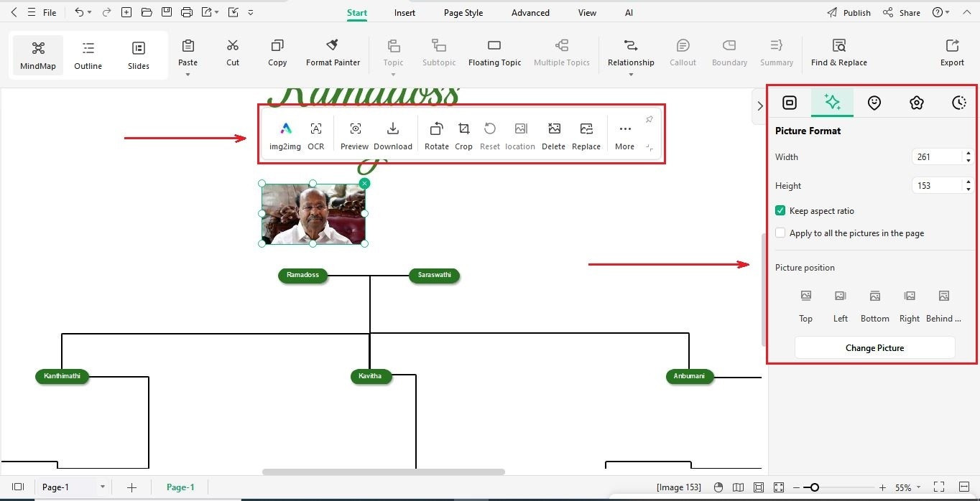Open the View tab
This screenshot has width=980, height=501.
[587, 13]
